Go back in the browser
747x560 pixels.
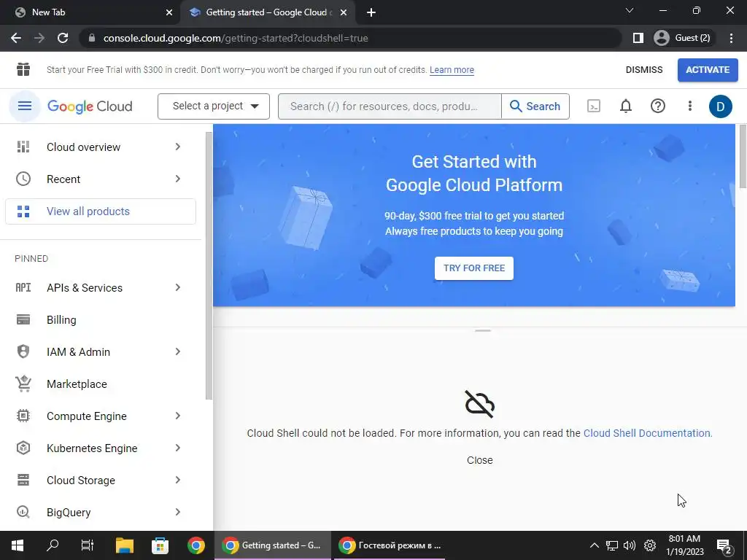[16, 38]
